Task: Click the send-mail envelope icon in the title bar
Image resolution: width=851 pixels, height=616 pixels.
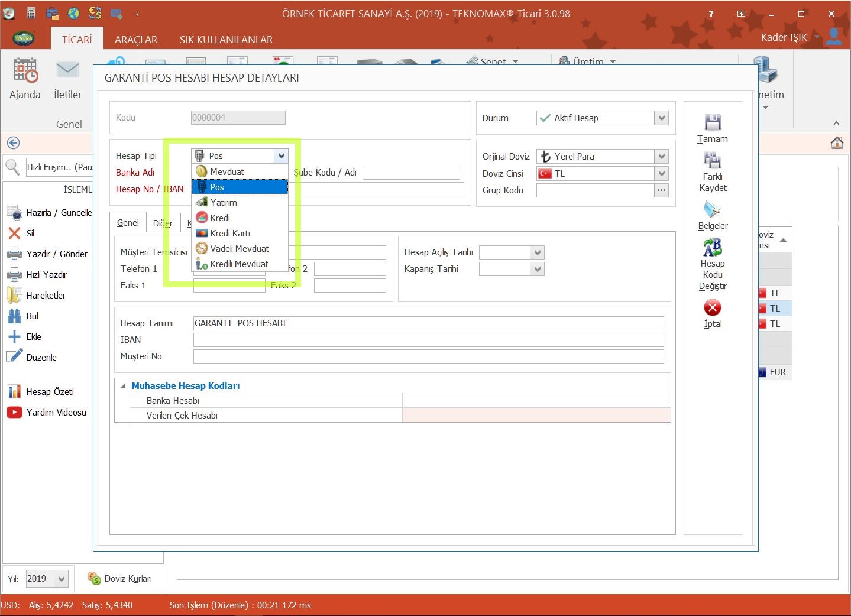Action: pos(116,13)
